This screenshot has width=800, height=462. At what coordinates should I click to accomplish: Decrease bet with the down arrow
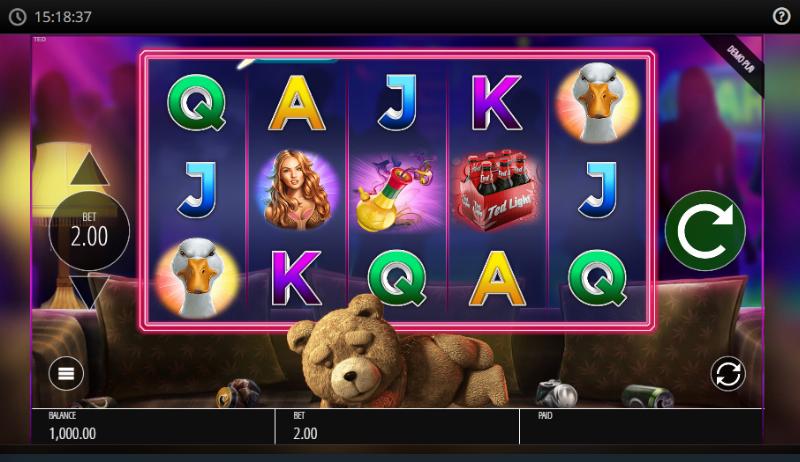(89, 290)
